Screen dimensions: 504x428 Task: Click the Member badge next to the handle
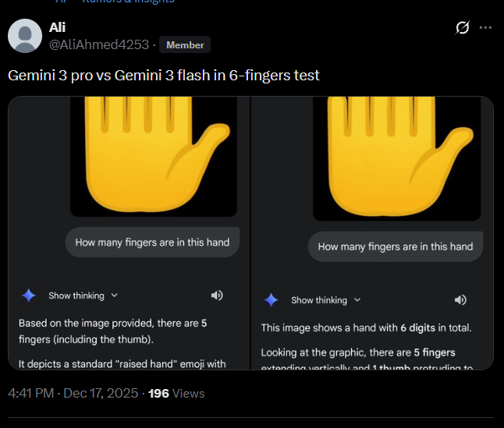point(185,45)
